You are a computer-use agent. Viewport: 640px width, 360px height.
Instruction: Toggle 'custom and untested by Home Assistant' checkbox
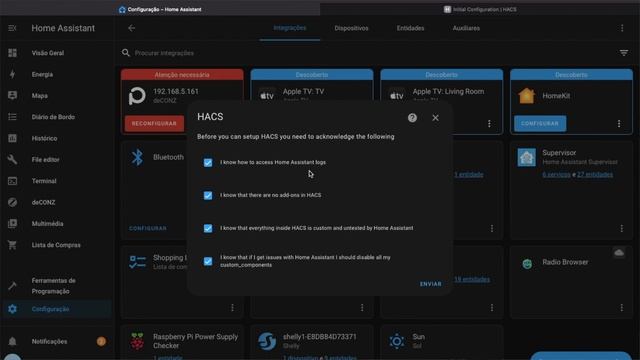click(x=208, y=228)
